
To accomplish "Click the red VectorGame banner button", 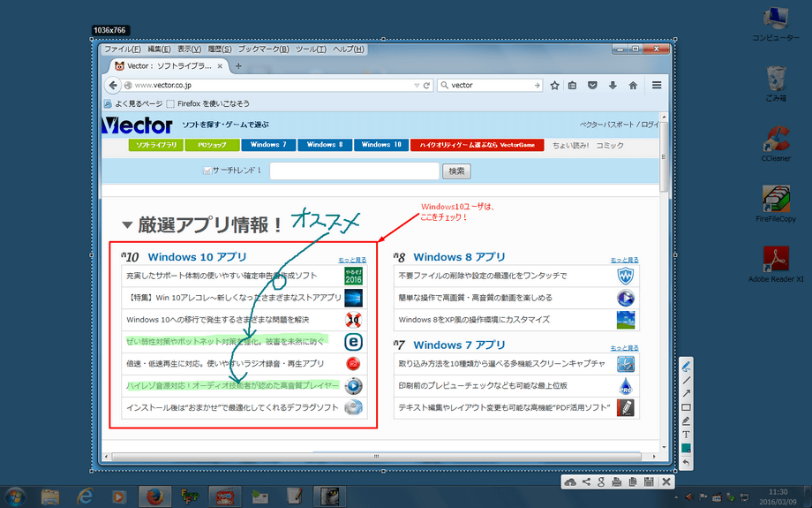I will [x=477, y=145].
